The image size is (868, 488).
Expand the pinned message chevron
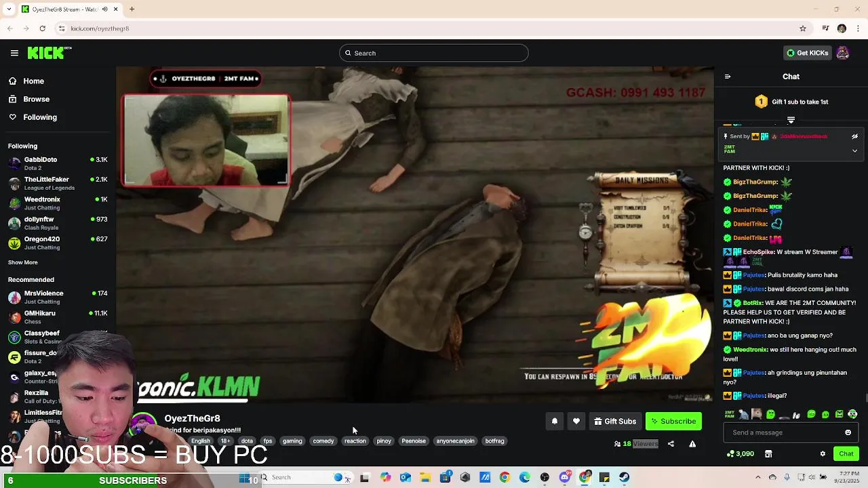pyautogui.click(x=854, y=150)
